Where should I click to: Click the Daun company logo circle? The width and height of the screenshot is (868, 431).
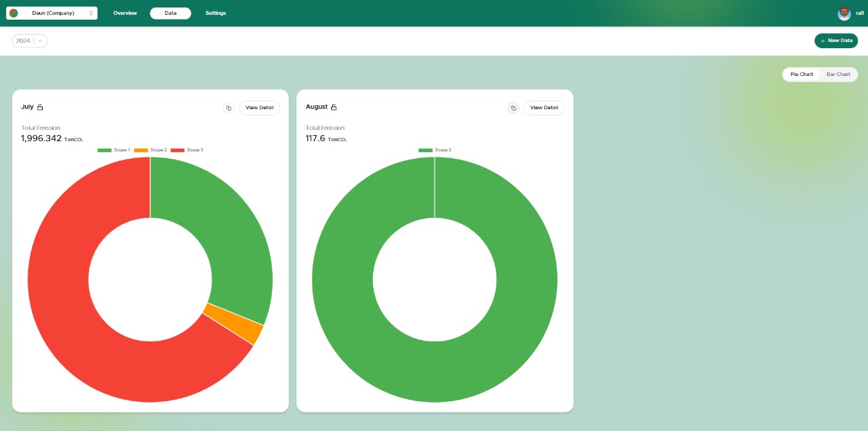(x=14, y=13)
